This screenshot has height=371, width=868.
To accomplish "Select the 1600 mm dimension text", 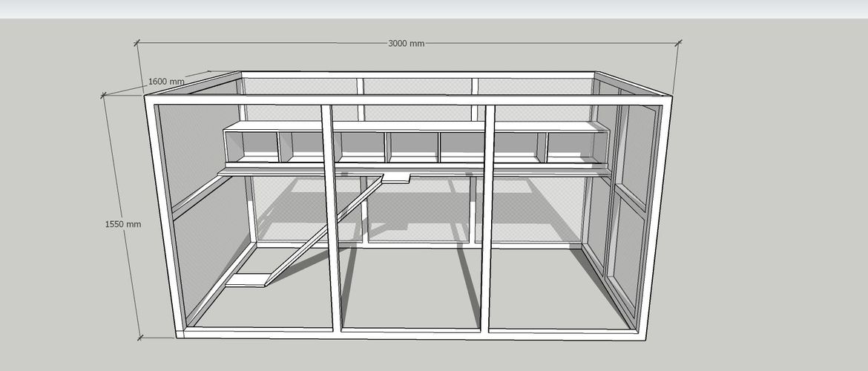I will point(165,82).
